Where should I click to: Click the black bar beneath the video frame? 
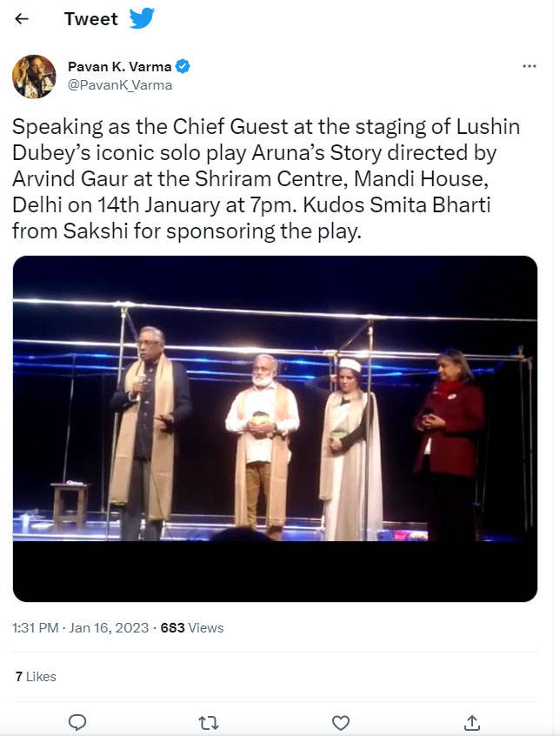pyautogui.click(x=275, y=572)
